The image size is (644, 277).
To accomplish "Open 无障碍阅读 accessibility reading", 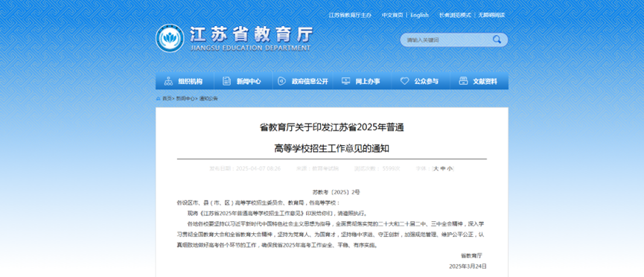I will [491, 15].
